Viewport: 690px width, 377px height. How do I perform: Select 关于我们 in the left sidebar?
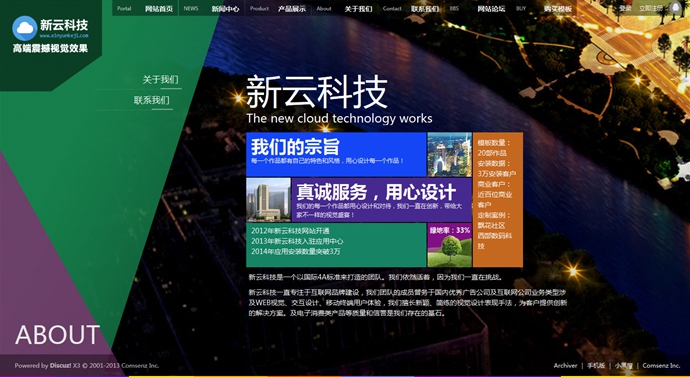click(160, 80)
